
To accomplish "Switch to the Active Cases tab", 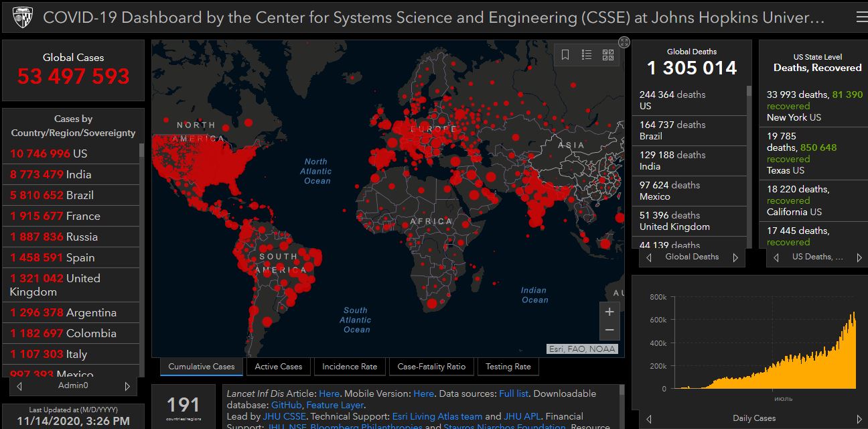I will pos(279,367).
